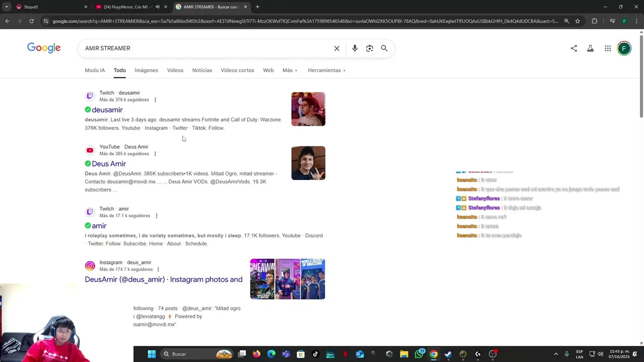Viewport: 644px width, 362px height.
Task: Open Steam from the taskbar
Action: click(448, 354)
